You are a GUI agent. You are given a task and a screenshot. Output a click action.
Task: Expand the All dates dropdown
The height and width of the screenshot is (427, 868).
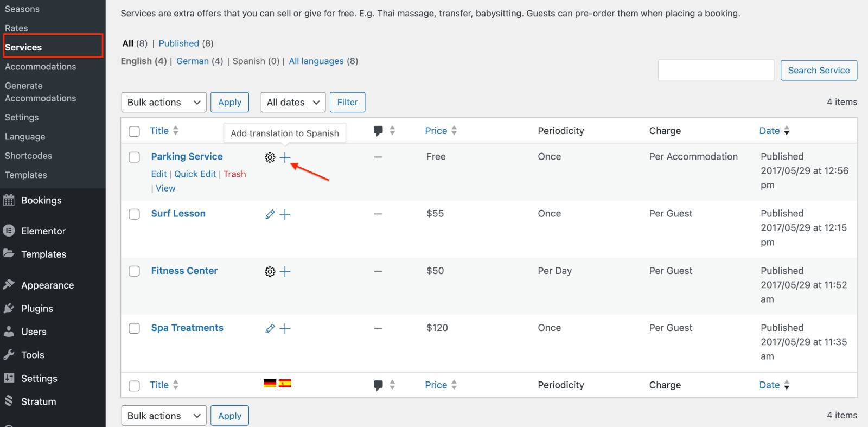[x=293, y=102]
